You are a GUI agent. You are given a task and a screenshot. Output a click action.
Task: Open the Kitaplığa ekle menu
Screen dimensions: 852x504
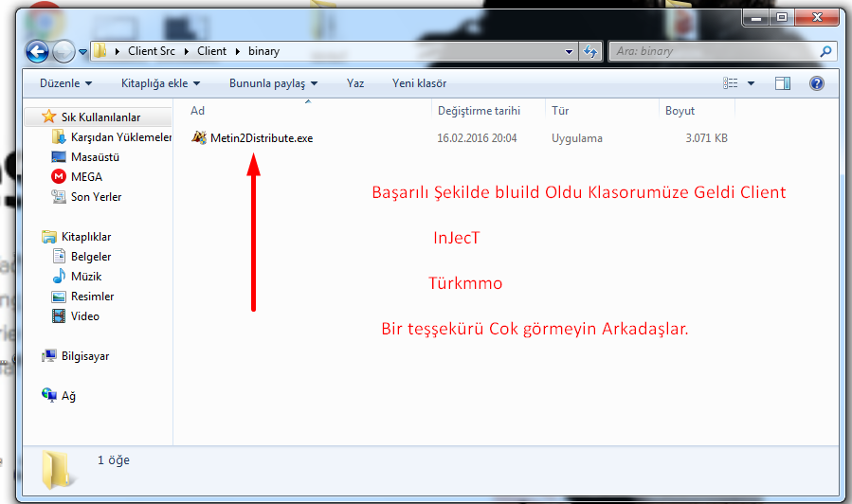click(x=160, y=83)
